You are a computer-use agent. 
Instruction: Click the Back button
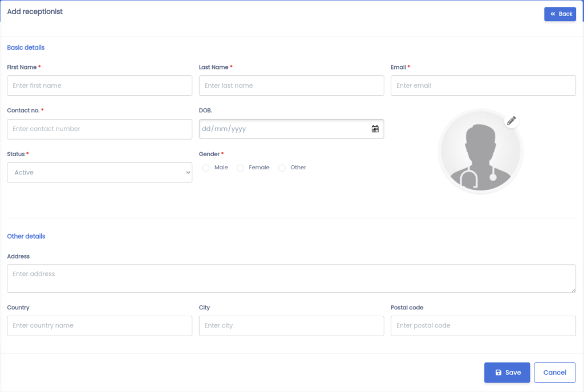click(x=560, y=14)
